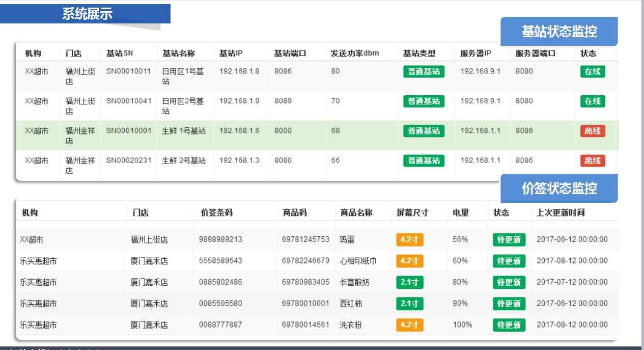Click product name 心相印纸巾
The height and width of the screenshot is (350, 644).
pos(359,261)
